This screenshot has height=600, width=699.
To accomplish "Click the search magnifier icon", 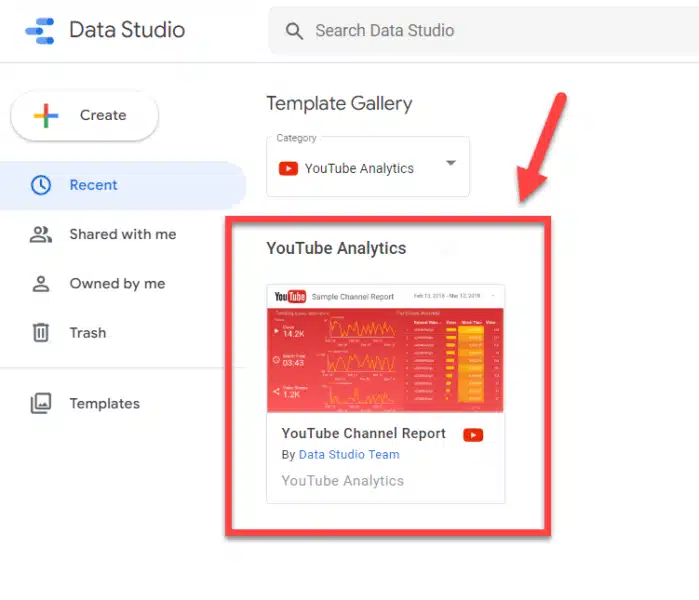I will [294, 31].
